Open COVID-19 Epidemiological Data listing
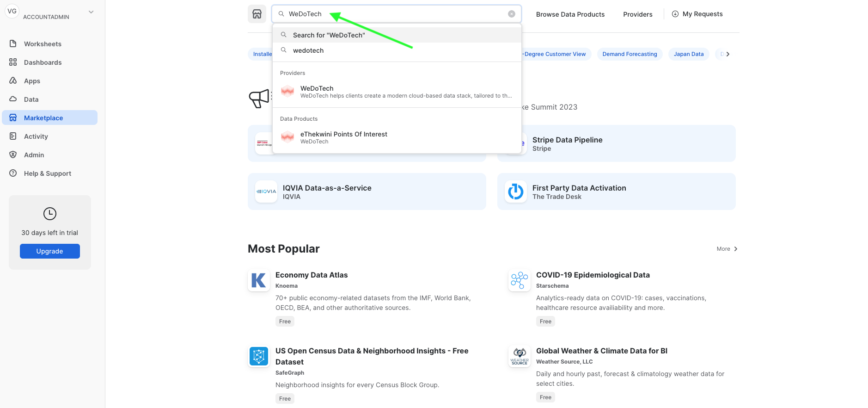Viewport: 868px width, 408px height. click(x=593, y=275)
